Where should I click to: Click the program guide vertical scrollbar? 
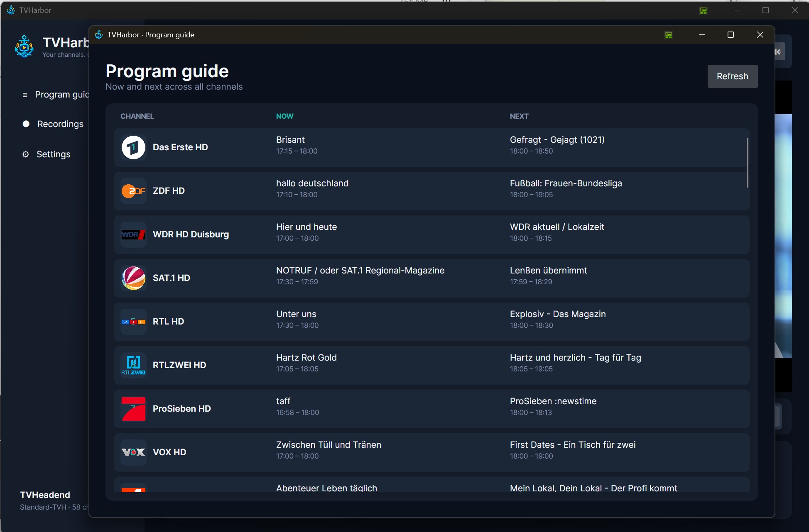(748, 163)
